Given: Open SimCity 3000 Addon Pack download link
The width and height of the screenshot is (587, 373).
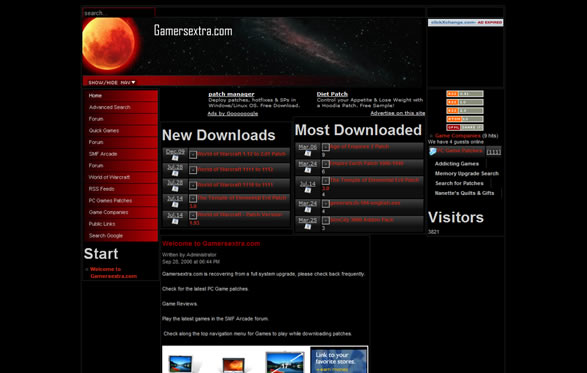Looking at the screenshot, I should [362, 220].
